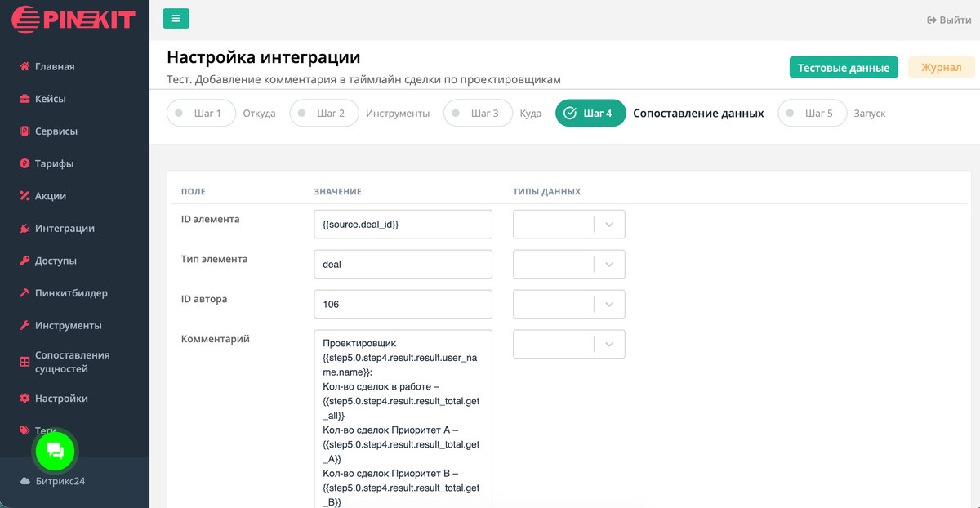Viewport: 980px width, 508px height.
Task: Click the checkmark icon on Шаг 4
Action: pos(570,114)
